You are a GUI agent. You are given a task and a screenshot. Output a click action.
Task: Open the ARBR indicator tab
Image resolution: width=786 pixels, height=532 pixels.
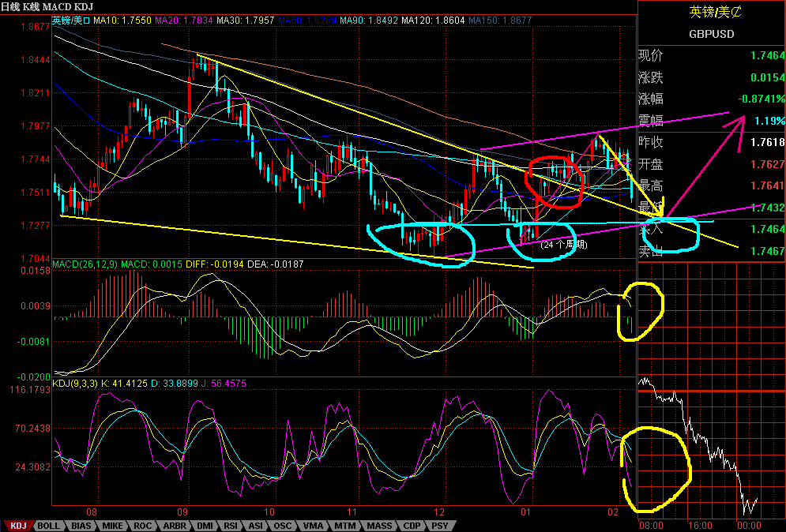point(175,526)
